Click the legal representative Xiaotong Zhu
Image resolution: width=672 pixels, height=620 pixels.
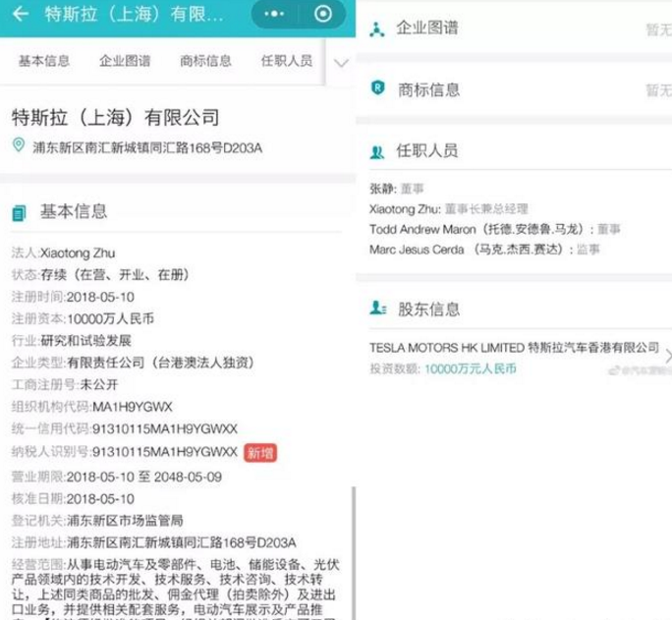[x=78, y=254]
